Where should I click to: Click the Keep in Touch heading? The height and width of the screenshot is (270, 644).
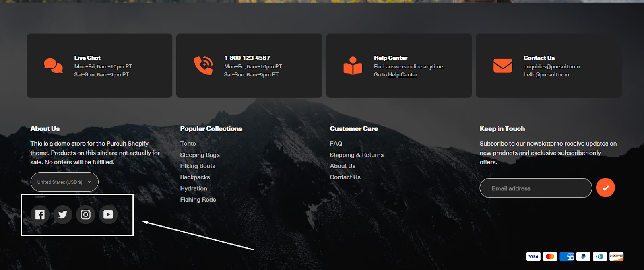pos(502,129)
